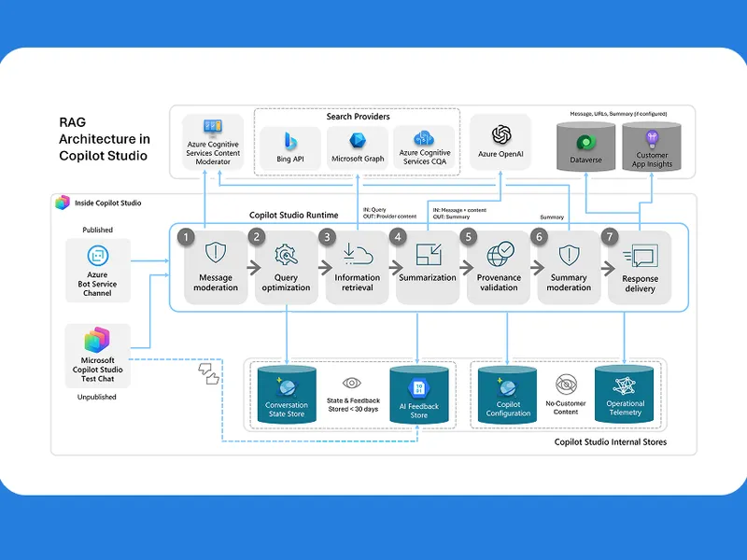Screen dimensions: 747x560
Task: Click the Operational Telemetry cylinder
Action: click(625, 394)
